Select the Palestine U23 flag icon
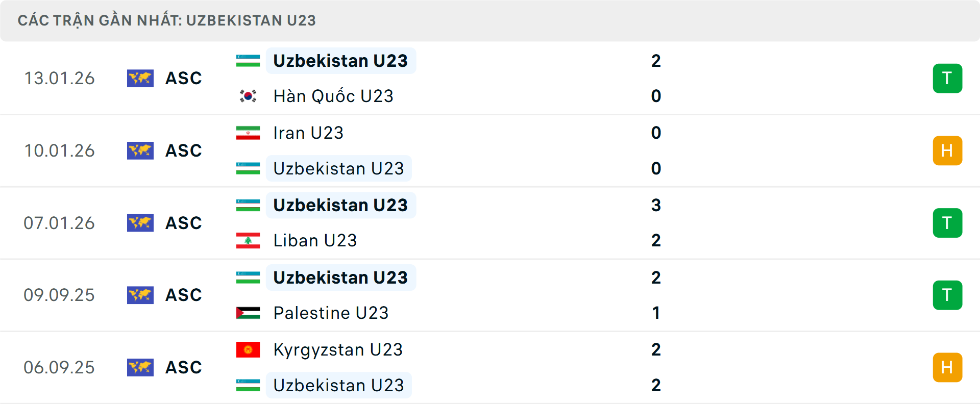The height and width of the screenshot is (404, 980). click(248, 313)
